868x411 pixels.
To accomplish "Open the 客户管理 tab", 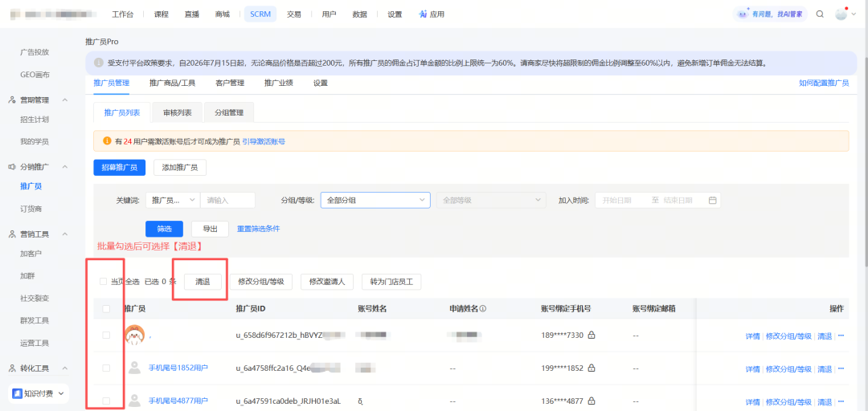I will click(230, 83).
